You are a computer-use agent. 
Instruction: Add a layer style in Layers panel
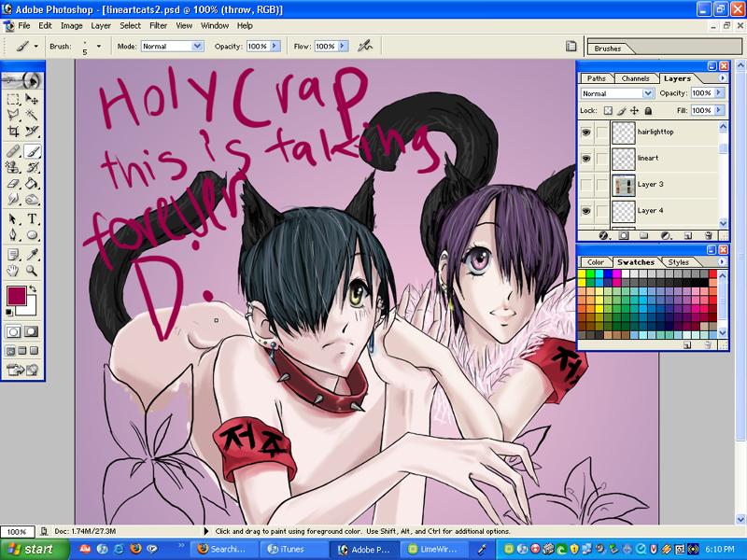[x=603, y=235]
